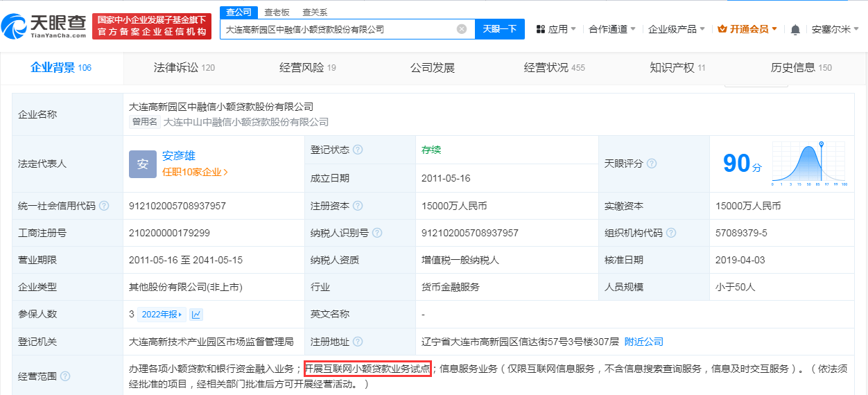Click approval date 2019-04-03
868x395 pixels.
[740, 260]
